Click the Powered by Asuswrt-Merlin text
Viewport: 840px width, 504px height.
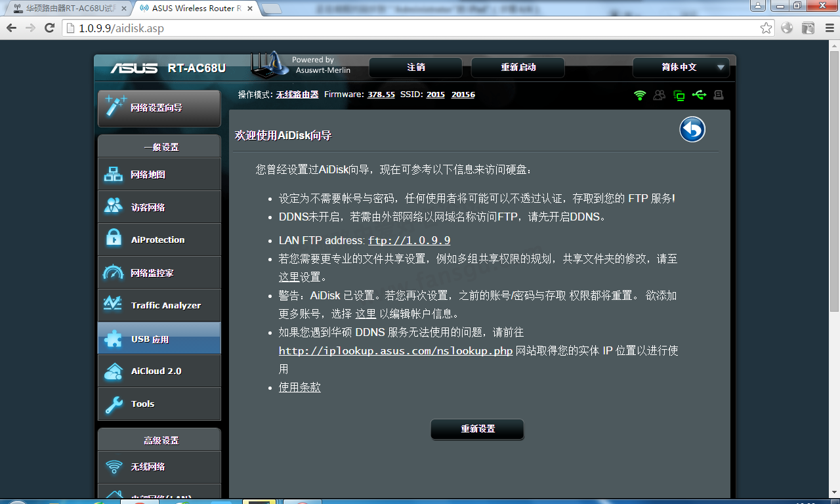coord(322,65)
